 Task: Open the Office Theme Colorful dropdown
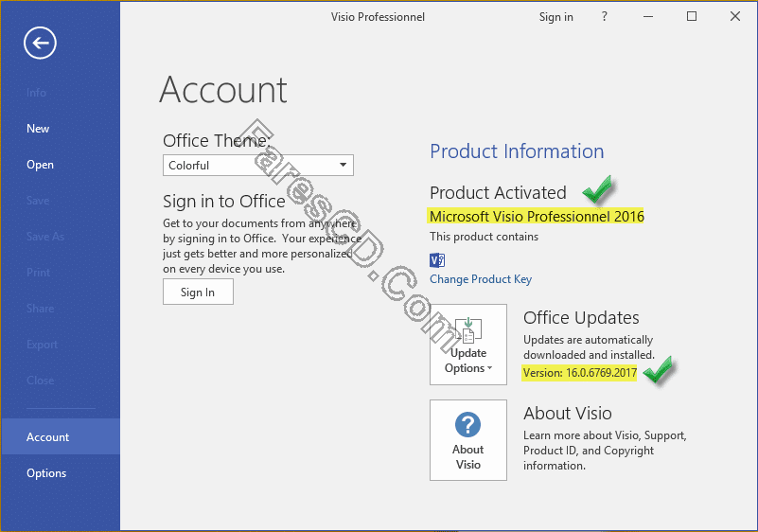[x=258, y=166]
